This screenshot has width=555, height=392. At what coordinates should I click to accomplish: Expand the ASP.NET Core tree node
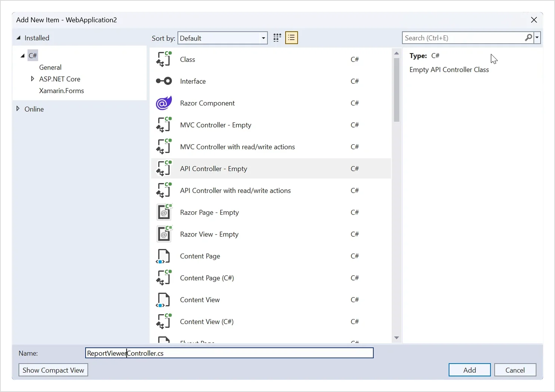coord(33,79)
